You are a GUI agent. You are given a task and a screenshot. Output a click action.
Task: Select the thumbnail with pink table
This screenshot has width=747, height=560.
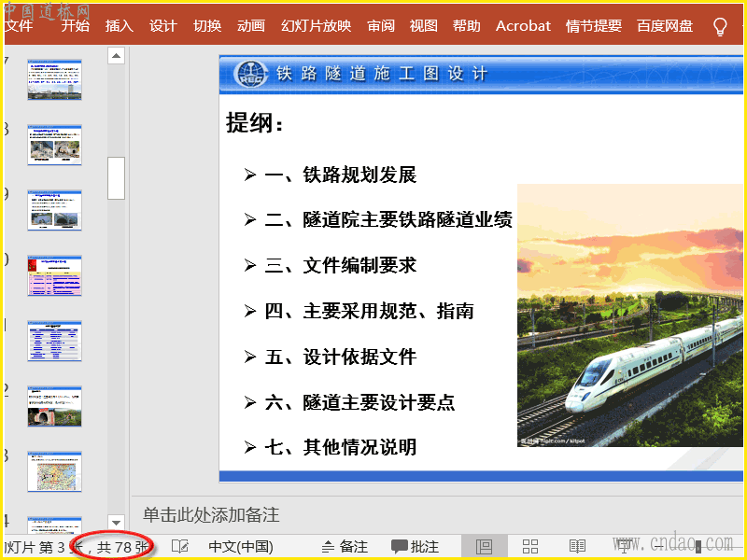tap(54, 275)
